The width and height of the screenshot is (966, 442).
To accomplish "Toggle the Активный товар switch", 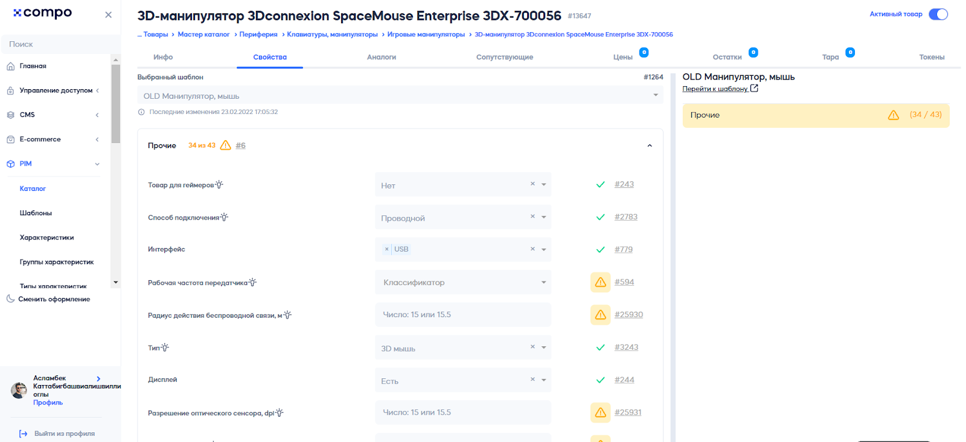I will [938, 14].
